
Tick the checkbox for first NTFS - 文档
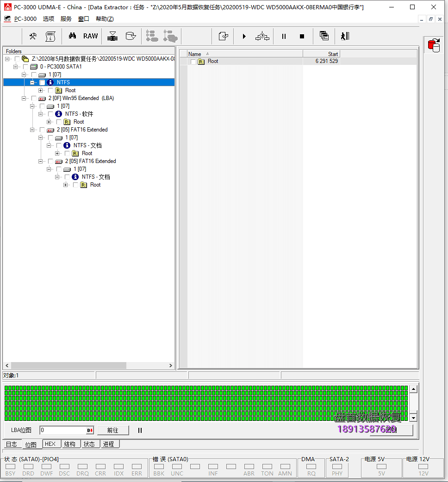point(59,145)
